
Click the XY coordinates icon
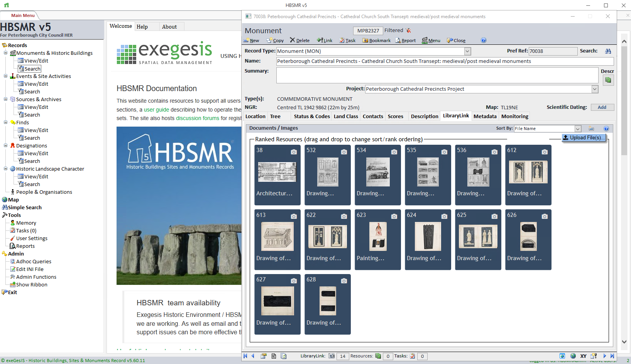click(584, 356)
